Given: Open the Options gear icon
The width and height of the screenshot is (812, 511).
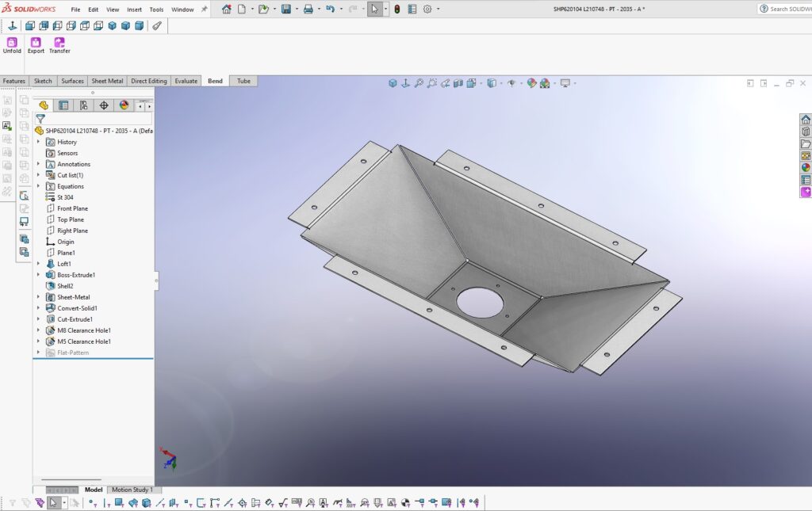Looking at the screenshot, I should [x=427, y=10].
